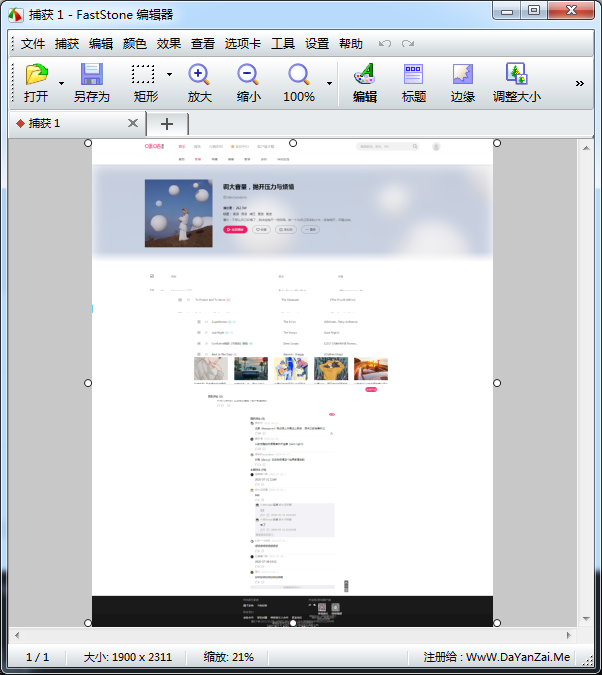
Task: Open the Edge (边缘) effect tool
Action: click(x=462, y=76)
